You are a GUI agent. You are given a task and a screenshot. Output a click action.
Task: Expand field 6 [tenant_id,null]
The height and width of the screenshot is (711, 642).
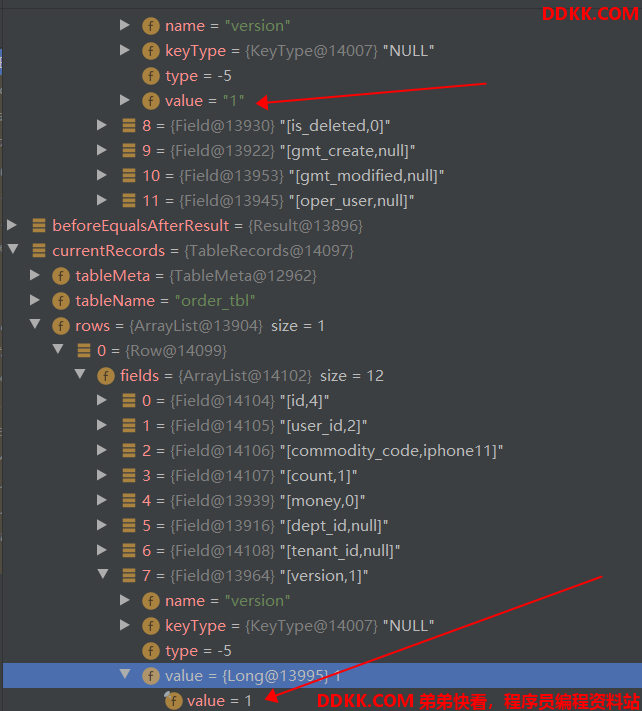pos(102,550)
